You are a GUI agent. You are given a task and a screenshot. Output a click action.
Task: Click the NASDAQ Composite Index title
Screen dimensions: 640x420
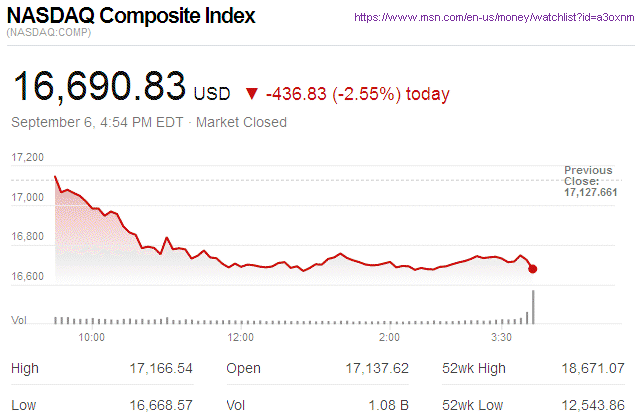(x=130, y=17)
